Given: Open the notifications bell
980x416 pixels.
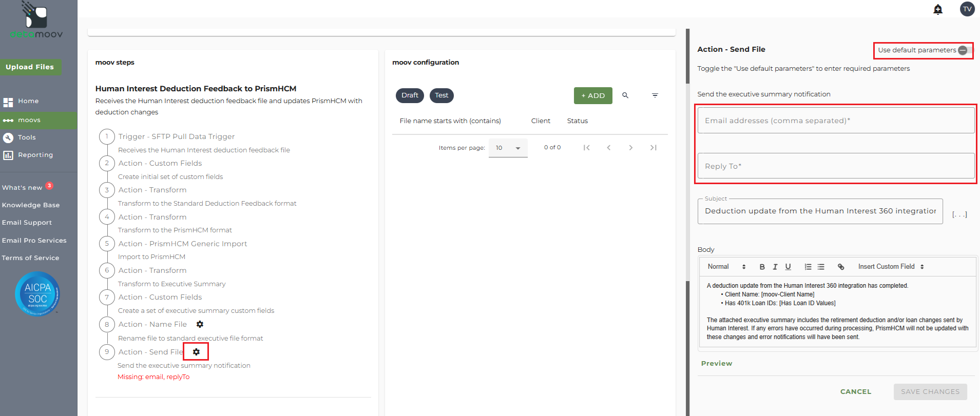Looking at the screenshot, I should pyautogui.click(x=938, y=9).
